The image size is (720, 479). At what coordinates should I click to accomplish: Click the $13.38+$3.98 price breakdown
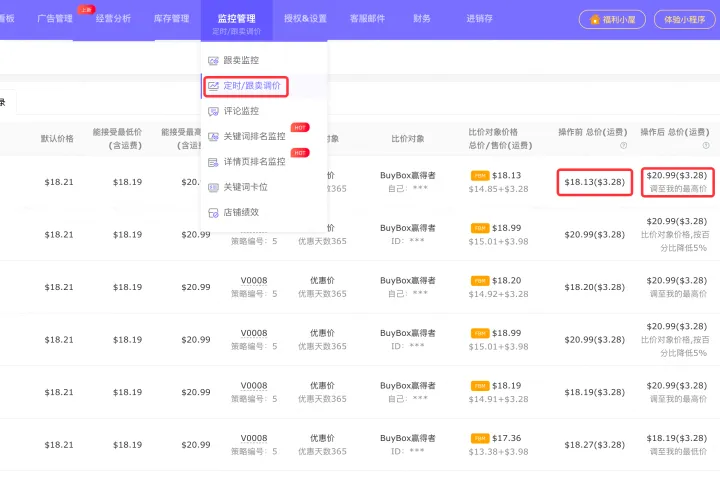[x=498, y=452]
